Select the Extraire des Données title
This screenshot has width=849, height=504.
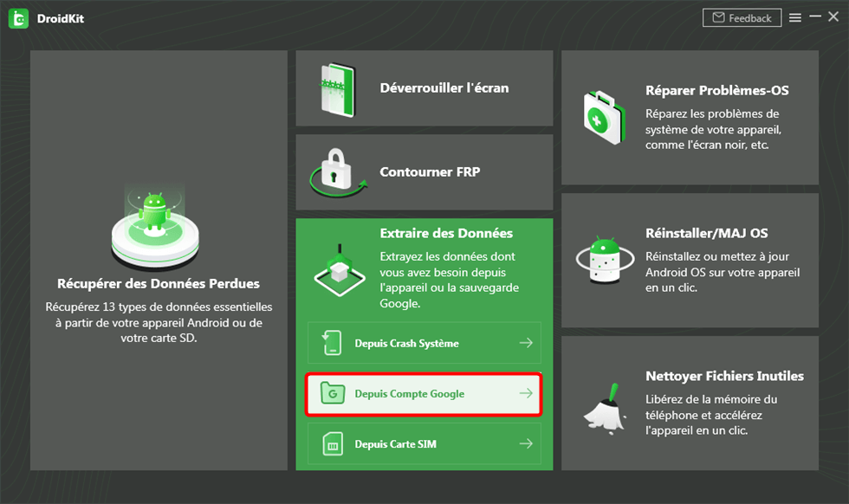[446, 233]
